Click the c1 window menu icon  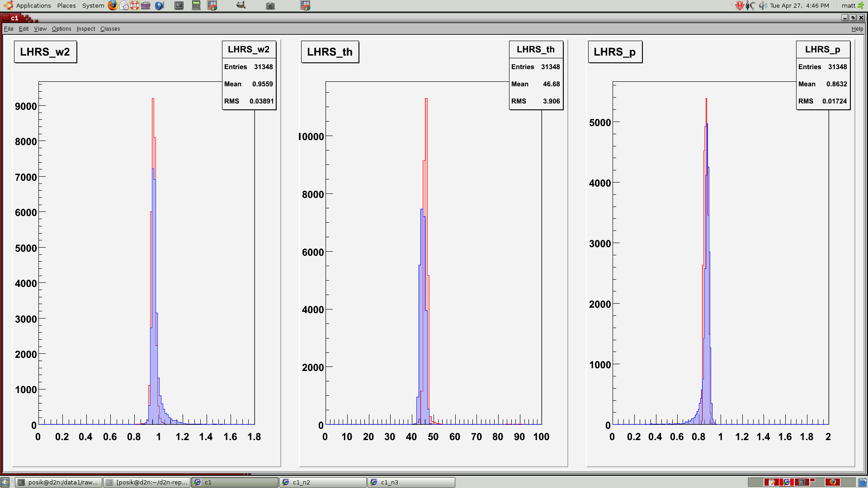(5, 18)
